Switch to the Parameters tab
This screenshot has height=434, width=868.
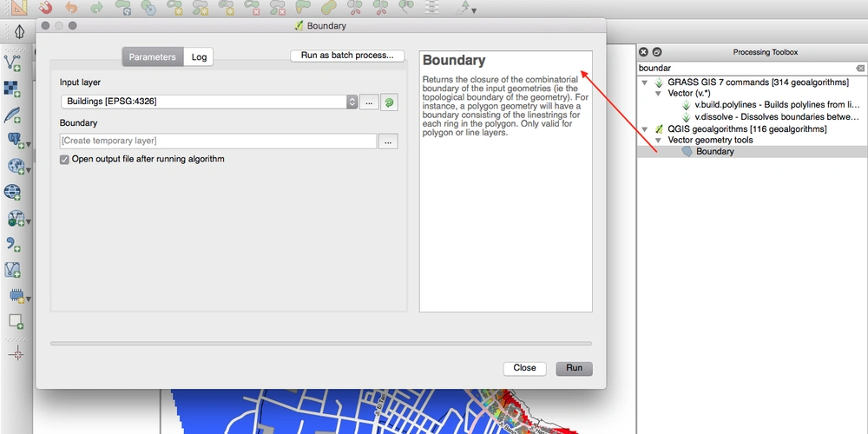pyautogui.click(x=152, y=57)
